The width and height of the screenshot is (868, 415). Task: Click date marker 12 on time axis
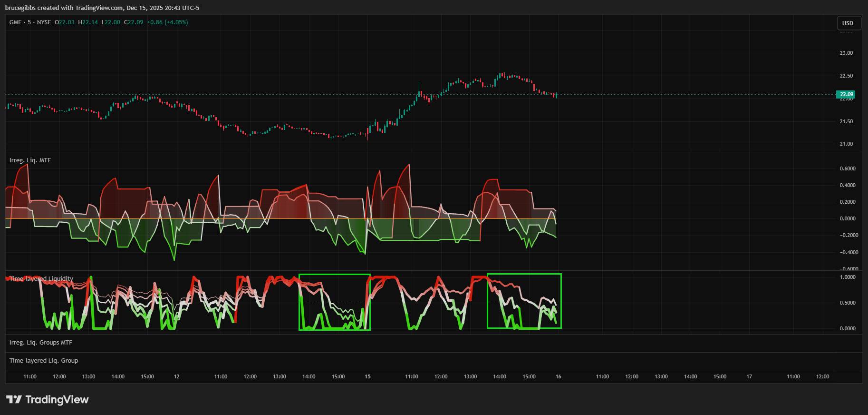coord(177,376)
